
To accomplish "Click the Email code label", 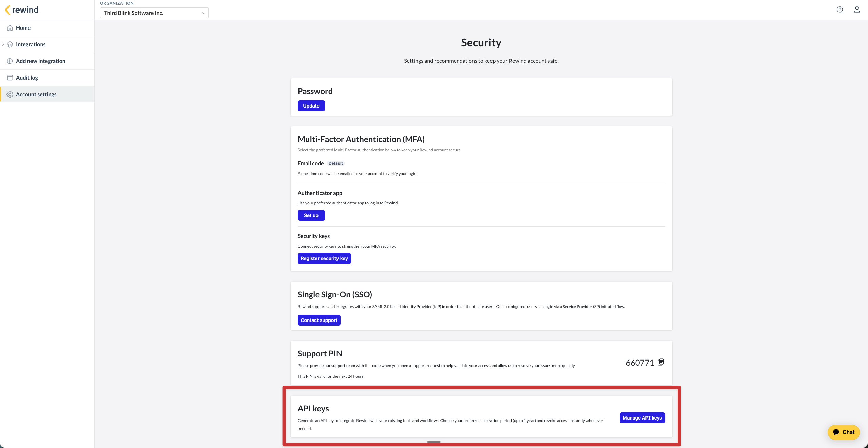I will [310, 163].
